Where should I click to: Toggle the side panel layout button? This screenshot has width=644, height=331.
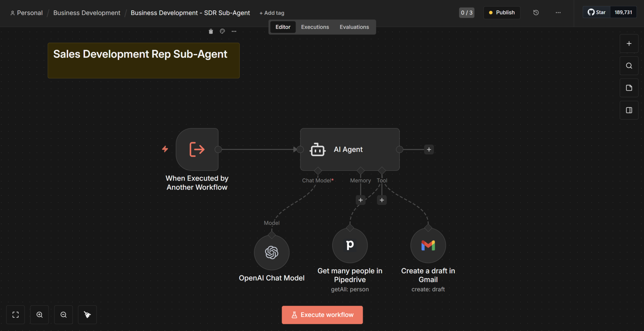(x=629, y=110)
